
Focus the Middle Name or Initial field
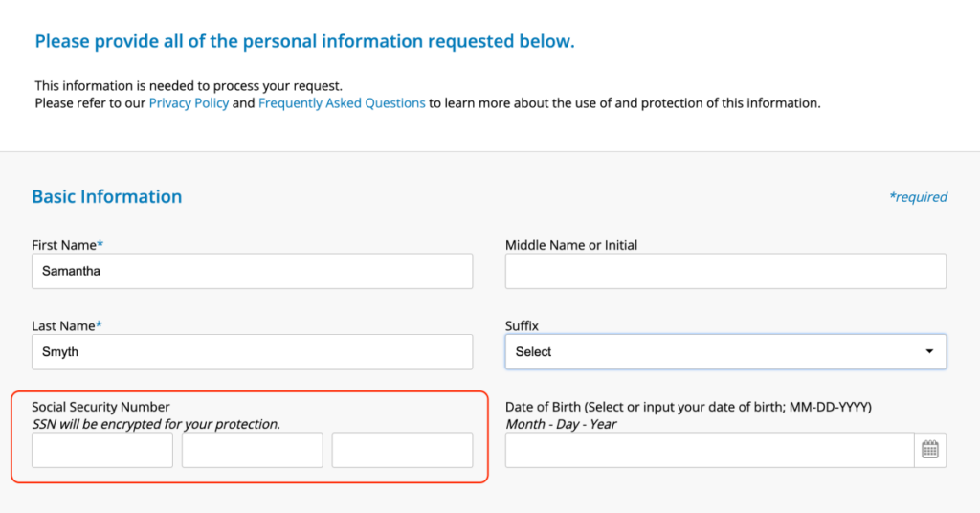[x=725, y=271]
